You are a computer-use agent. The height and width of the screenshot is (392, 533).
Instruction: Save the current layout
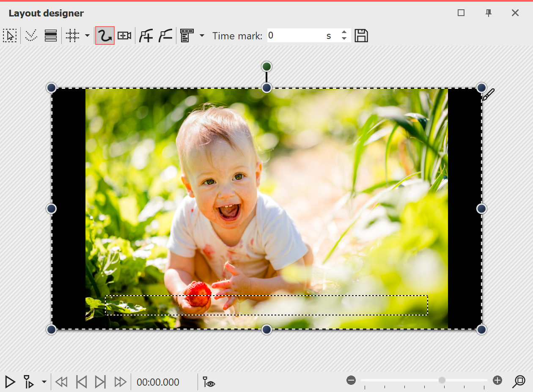361,36
